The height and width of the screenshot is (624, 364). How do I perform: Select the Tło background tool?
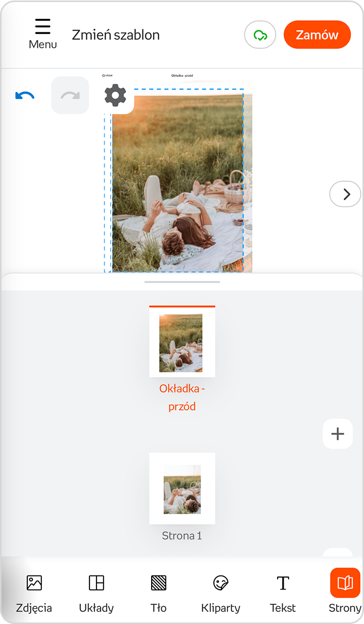coord(159,591)
